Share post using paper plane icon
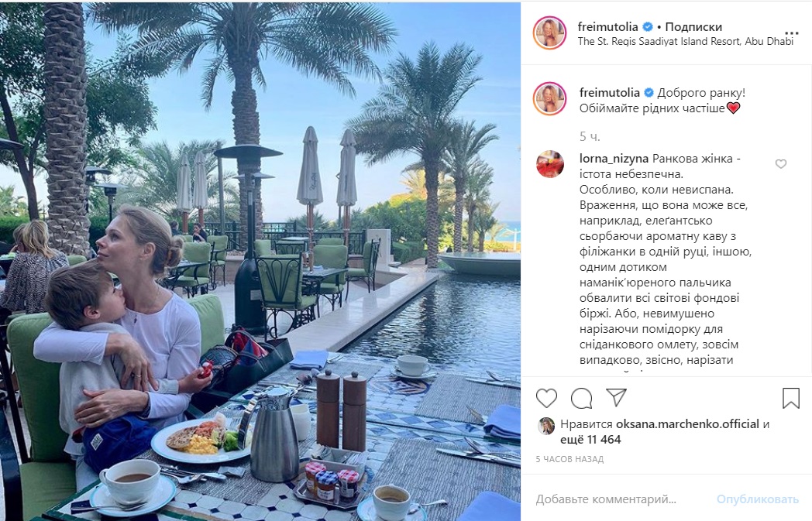The width and height of the screenshot is (812, 521). coord(616,397)
